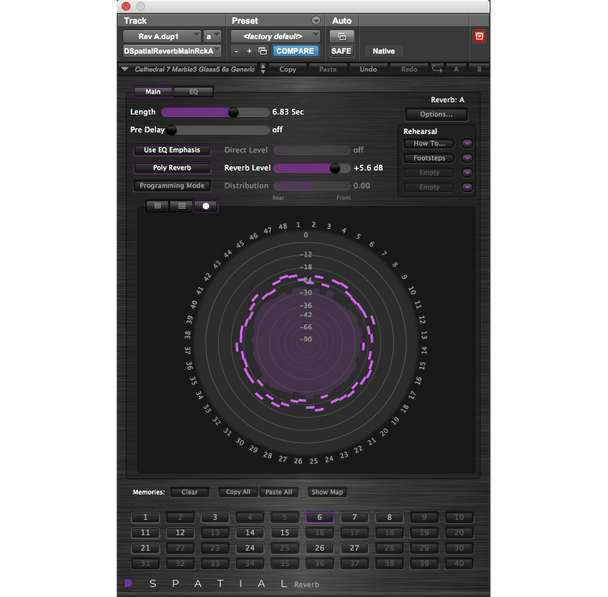Select the circular polar view icon
The image size is (608, 597).
click(x=205, y=205)
